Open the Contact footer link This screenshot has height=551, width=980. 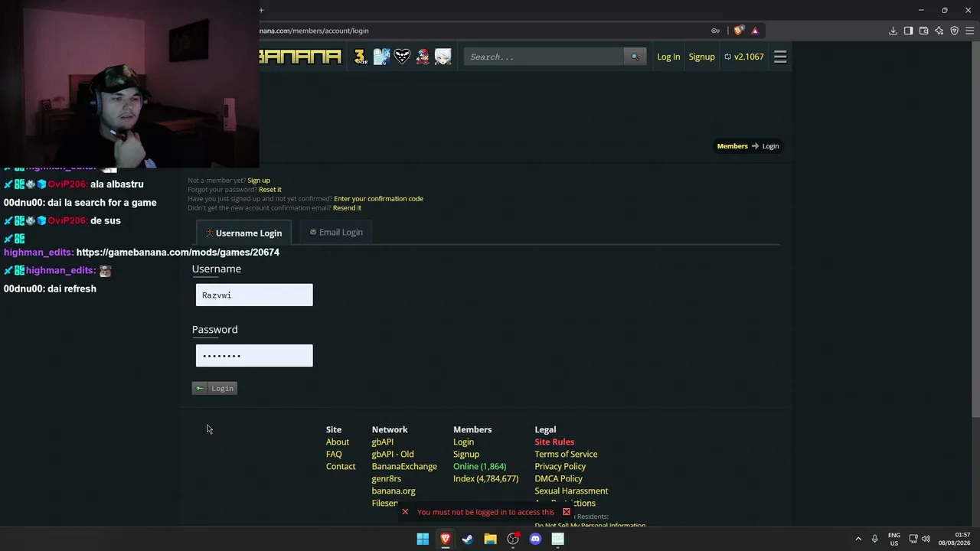coord(341,466)
